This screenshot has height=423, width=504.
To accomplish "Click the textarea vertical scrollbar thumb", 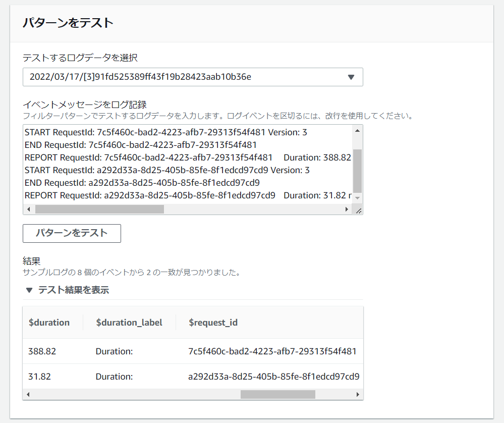I will pos(357,171).
